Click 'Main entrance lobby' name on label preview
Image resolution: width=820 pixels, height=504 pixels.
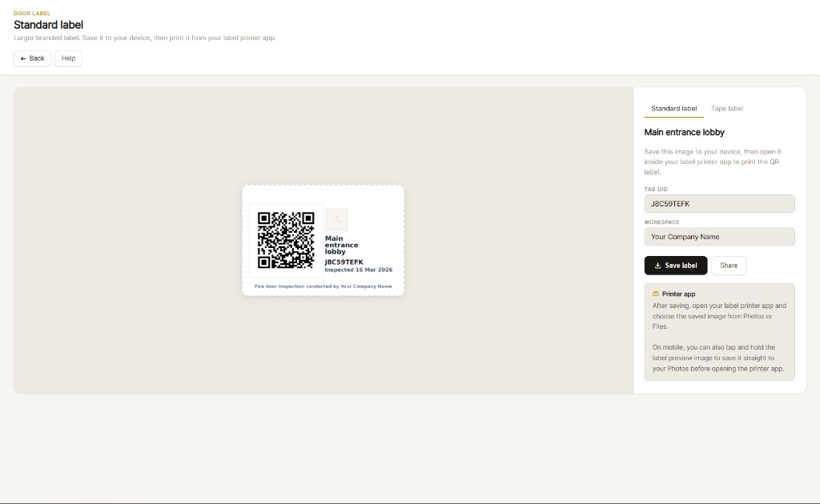coord(341,245)
